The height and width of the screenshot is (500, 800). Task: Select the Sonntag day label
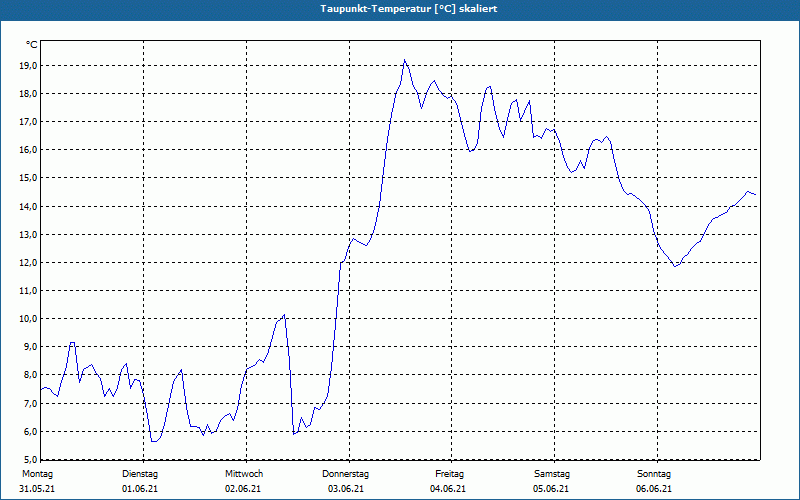tap(654, 474)
